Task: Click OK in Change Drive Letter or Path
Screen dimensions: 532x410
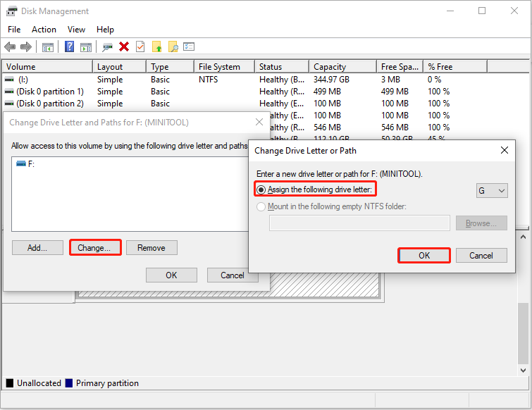Action: pyautogui.click(x=424, y=255)
